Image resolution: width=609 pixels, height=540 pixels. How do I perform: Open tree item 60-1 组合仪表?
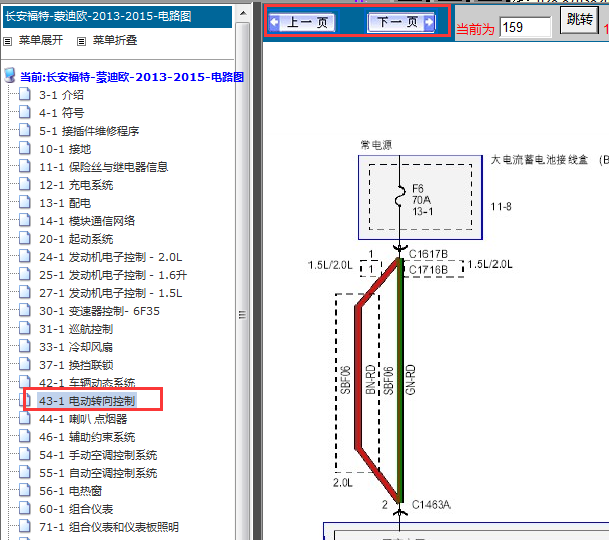76,509
